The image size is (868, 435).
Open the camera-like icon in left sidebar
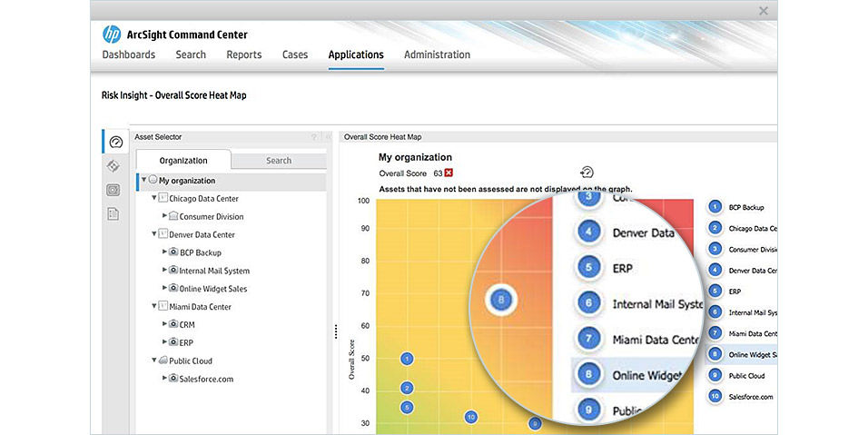point(113,190)
